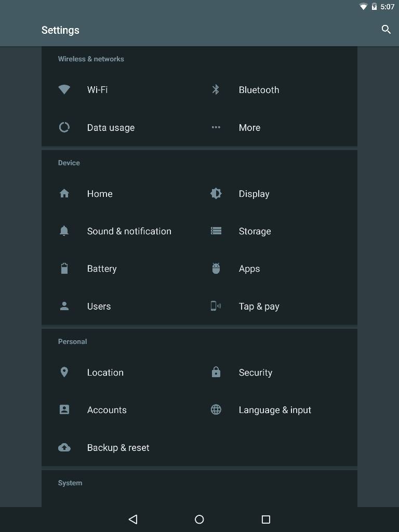Open Backup & reset
The width and height of the screenshot is (399, 532).
pos(118,447)
